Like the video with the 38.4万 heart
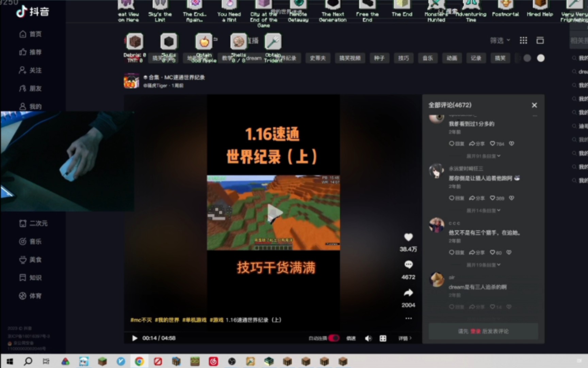The height and width of the screenshot is (368, 588). (408, 237)
